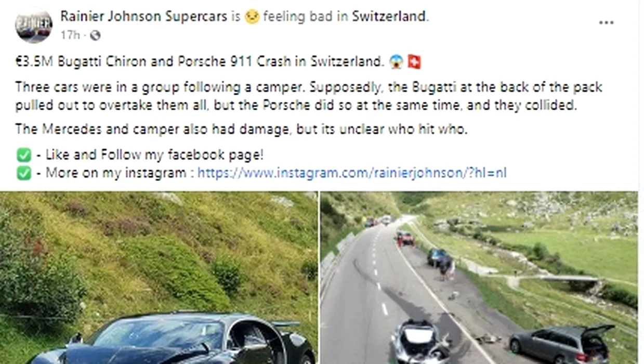Open the black Bugatti Chiron photo

159,278
